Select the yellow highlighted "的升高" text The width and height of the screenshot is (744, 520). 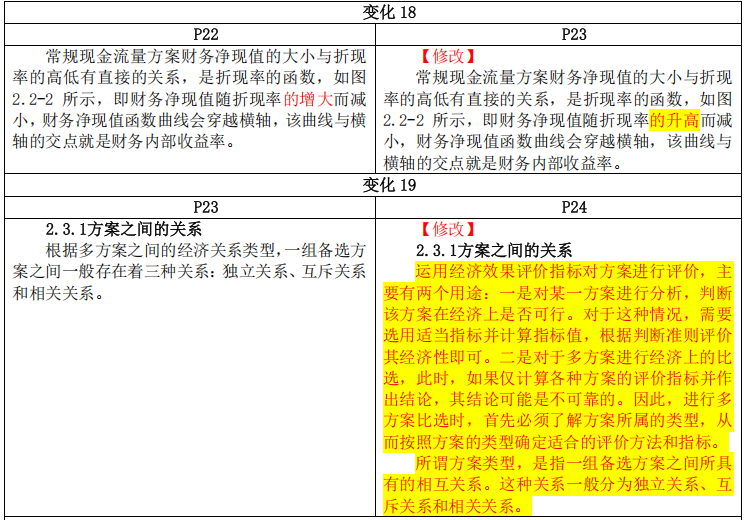[674, 120]
